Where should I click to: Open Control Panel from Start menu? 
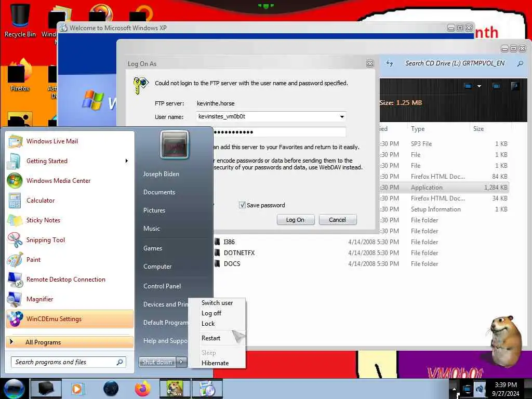click(x=162, y=286)
